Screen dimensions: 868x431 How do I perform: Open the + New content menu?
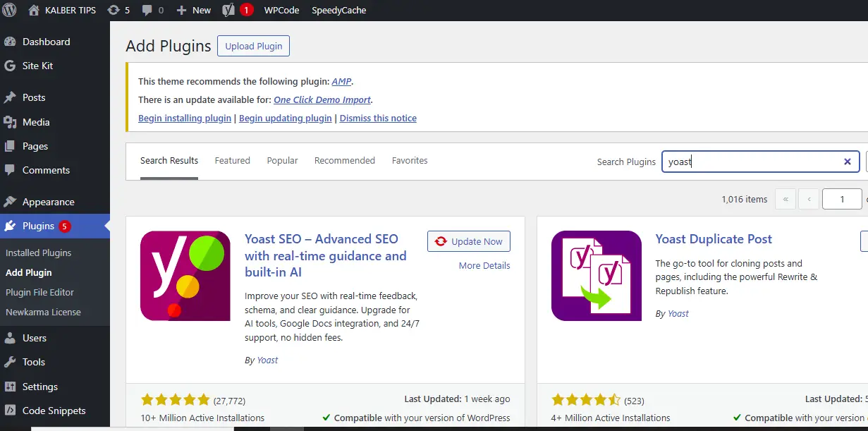coord(194,10)
